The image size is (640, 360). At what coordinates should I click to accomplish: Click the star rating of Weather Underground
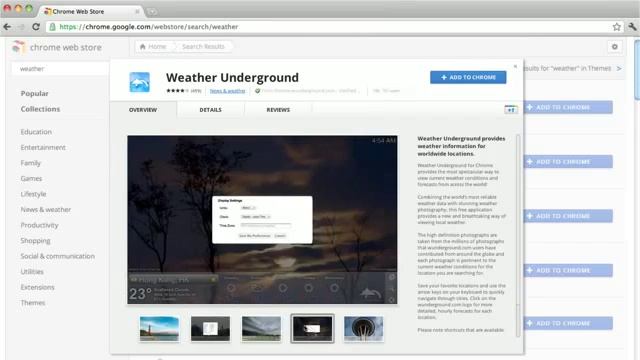(178, 91)
